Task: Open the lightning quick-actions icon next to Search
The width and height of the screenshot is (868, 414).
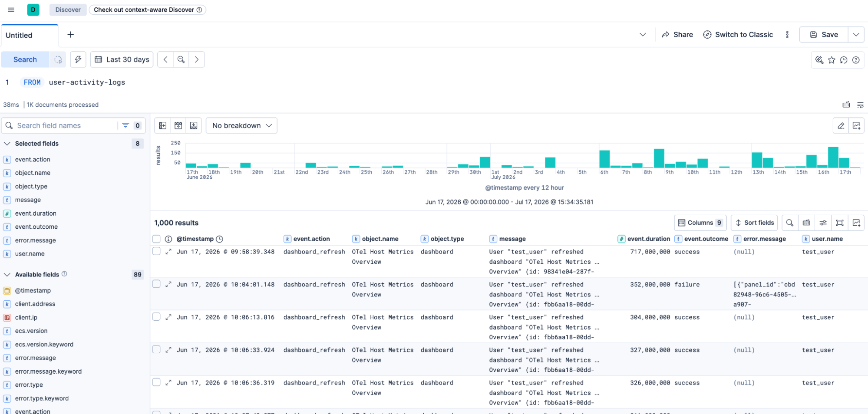Action: (x=78, y=59)
